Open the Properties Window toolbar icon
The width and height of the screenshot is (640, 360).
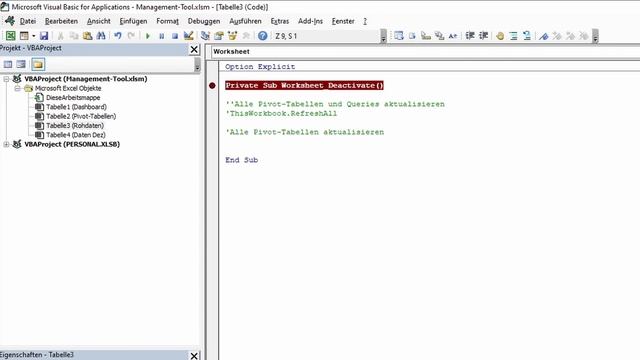pyautogui.click(x=219, y=36)
